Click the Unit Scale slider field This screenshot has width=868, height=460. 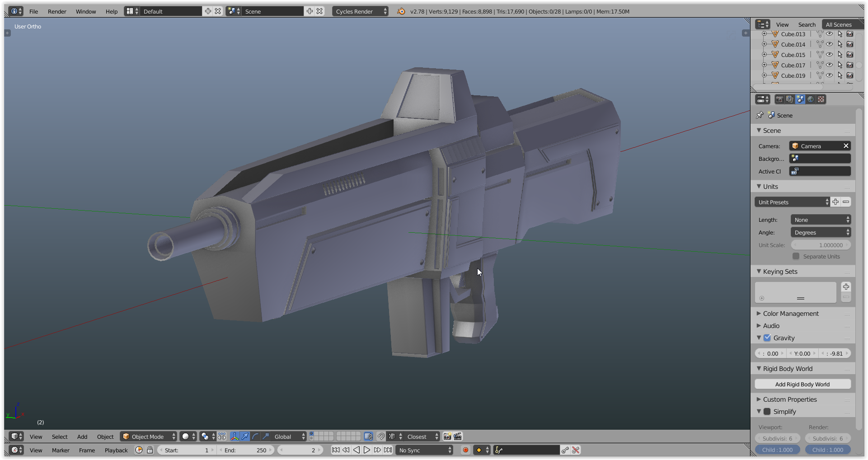(821, 245)
